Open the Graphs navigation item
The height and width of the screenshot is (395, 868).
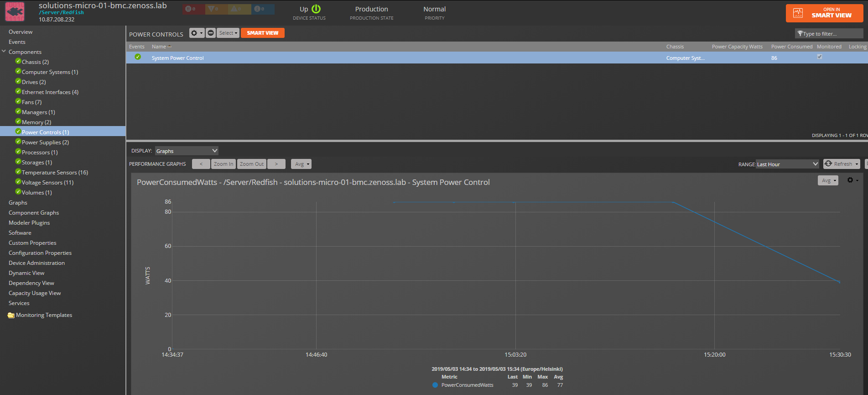click(x=18, y=203)
